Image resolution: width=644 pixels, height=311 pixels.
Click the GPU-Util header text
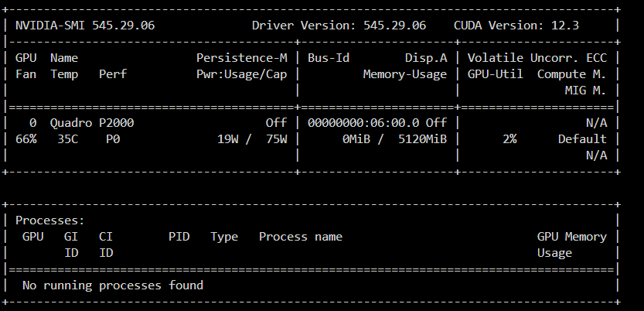496,74
